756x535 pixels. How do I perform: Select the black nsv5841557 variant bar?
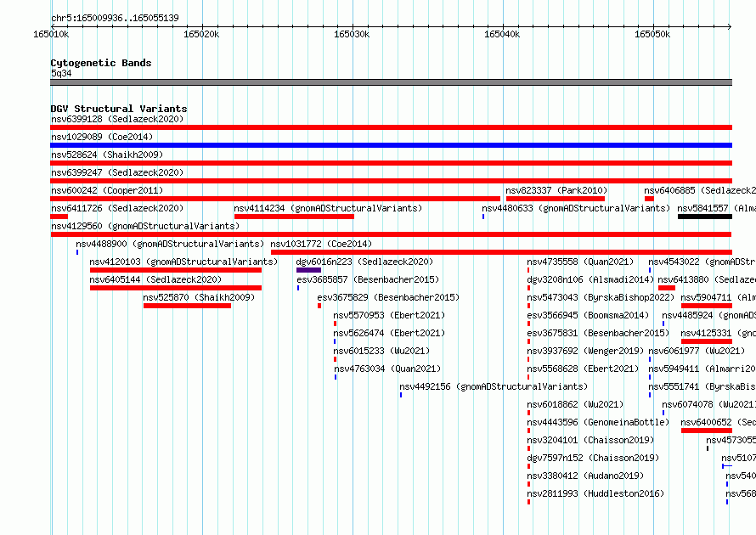coord(705,217)
